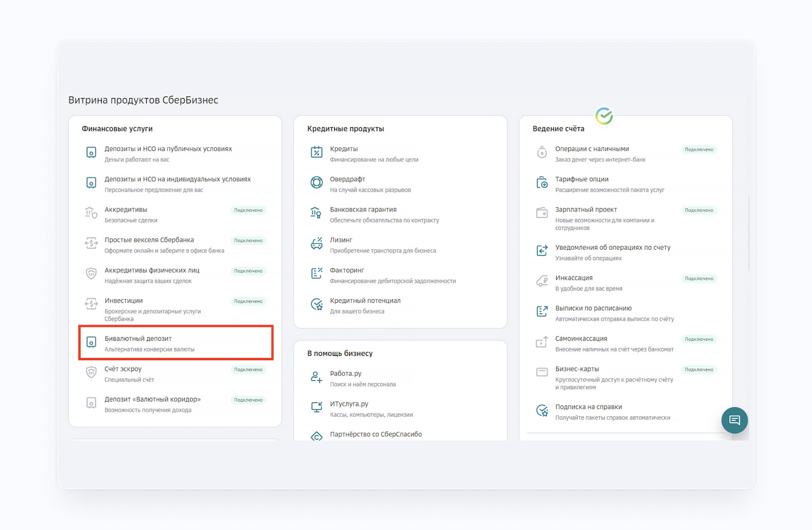Click the Работа.ру person-plus icon
Image resolution: width=812 pixels, height=530 pixels.
pyautogui.click(x=317, y=377)
